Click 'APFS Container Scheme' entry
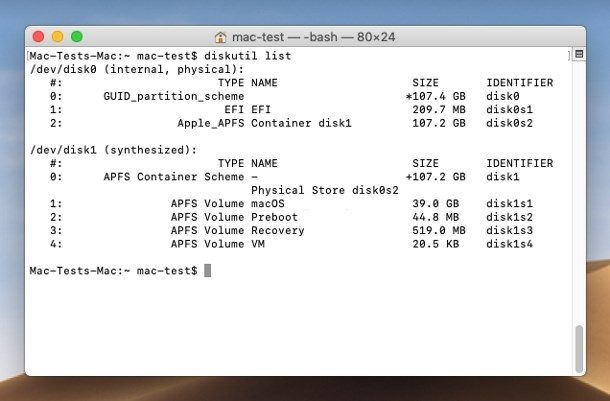Screen dimensions: 610x401 pos(174,177)
